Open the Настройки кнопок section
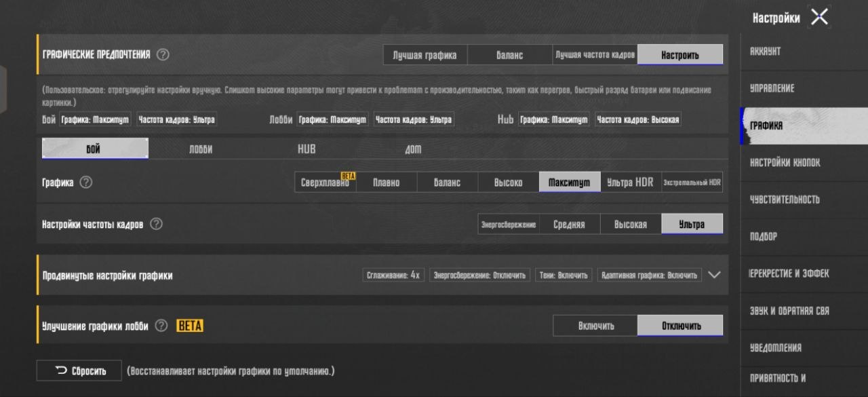The height and width of the screenshot is (397, 868). point(804,163)
